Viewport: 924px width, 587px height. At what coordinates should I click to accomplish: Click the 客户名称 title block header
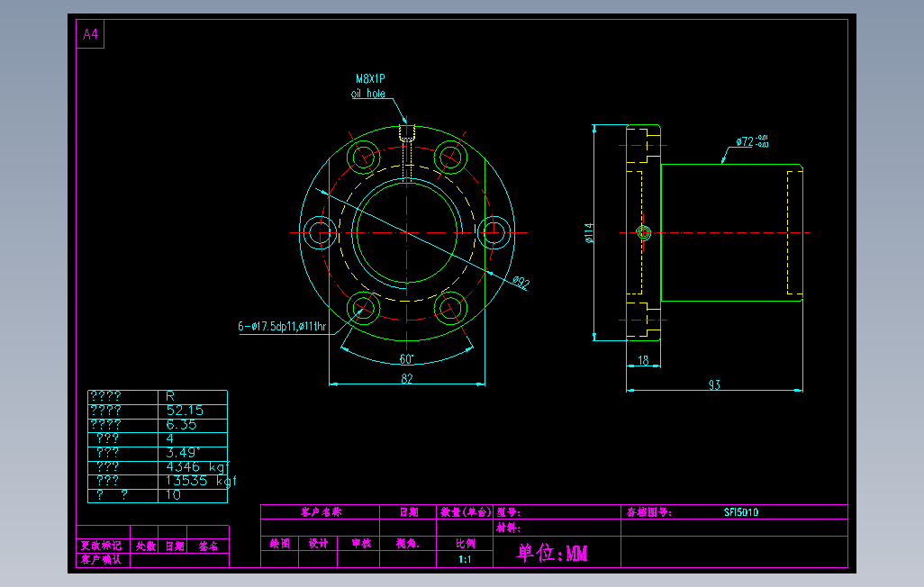point(321,511)
